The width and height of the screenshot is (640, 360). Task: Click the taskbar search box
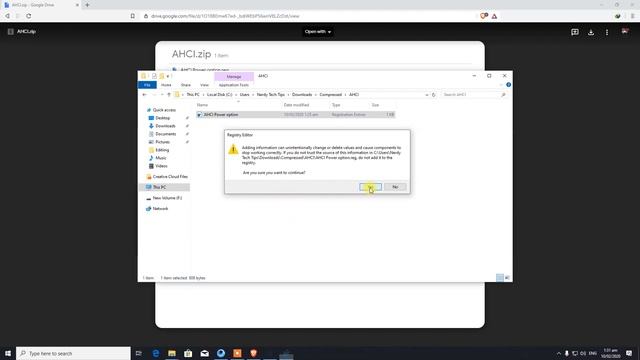[x=73, y=353]
